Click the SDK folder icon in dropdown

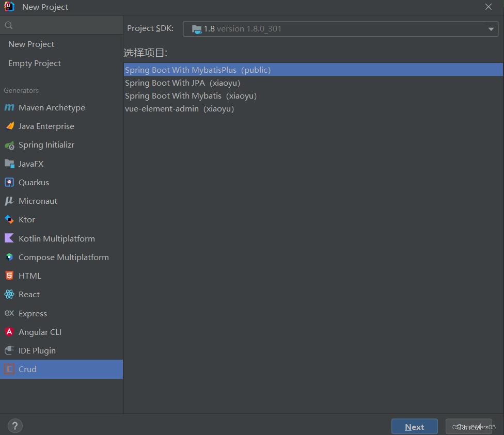tap(197, 29)
